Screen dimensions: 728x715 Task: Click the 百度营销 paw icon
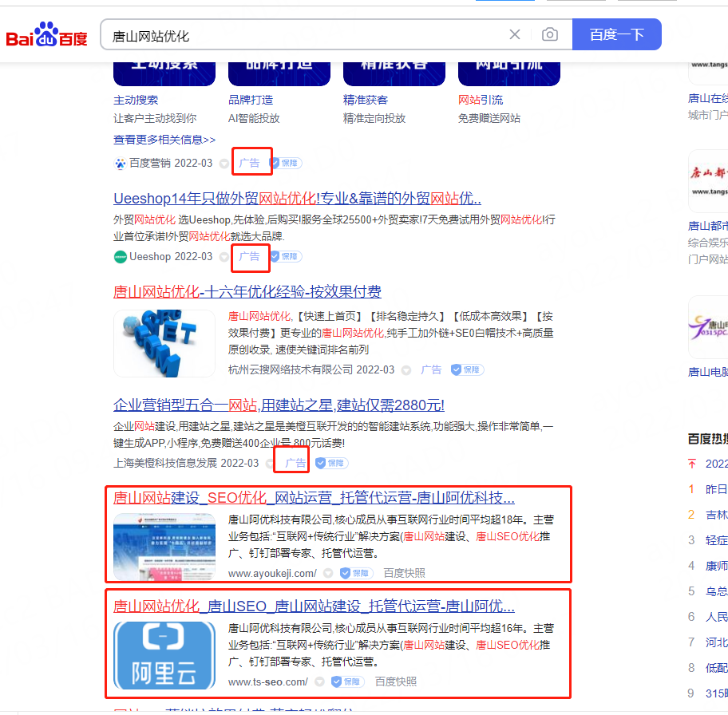tap(121, 164)
